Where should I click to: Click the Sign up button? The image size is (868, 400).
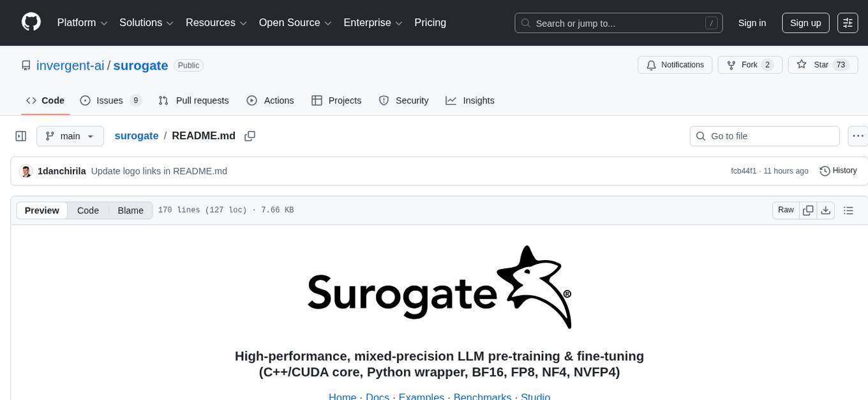click(x=805, y=22)
